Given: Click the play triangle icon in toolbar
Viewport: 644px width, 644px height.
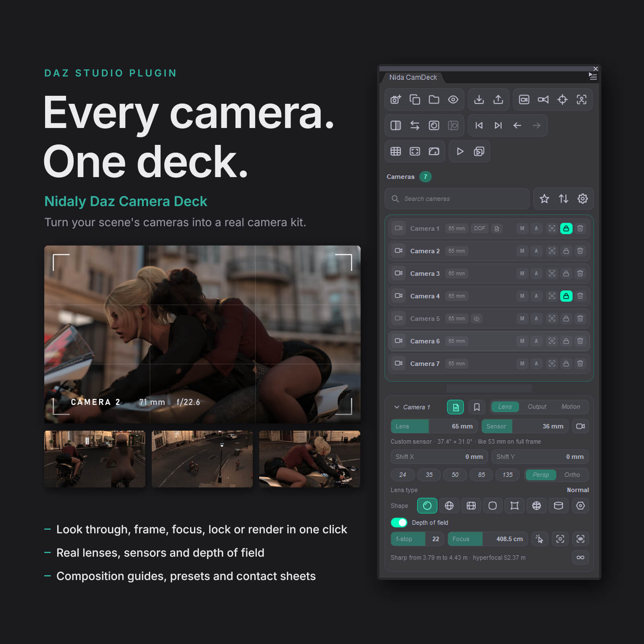Looking at the screenshot, I should [460, 151].
